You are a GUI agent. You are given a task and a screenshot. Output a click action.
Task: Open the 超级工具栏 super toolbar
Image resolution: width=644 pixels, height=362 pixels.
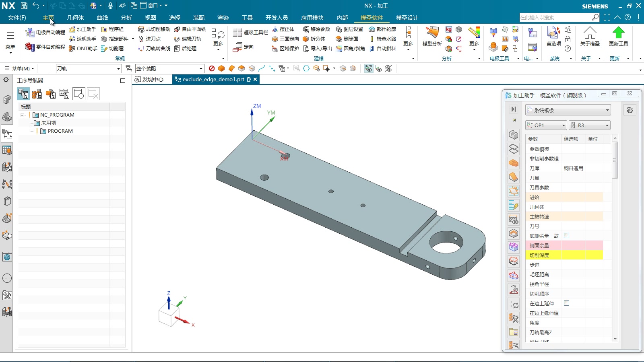(x=250, y=33)
